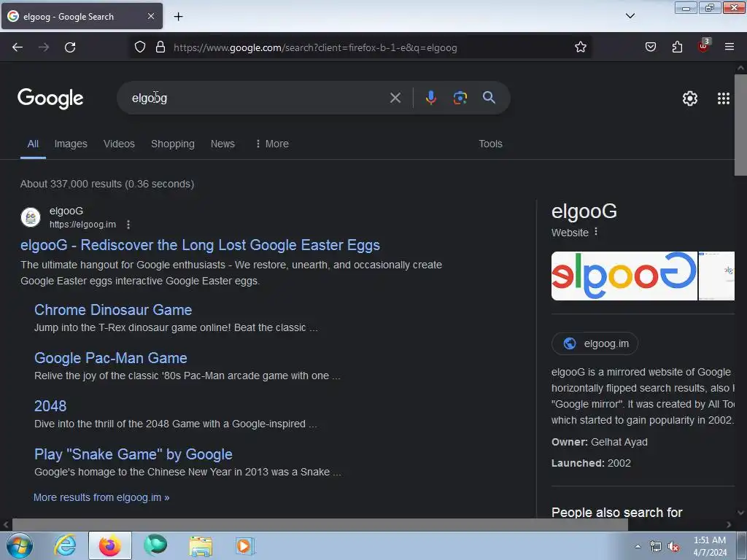Screen dimensions: 747x560
Task: Open the muted volume tray icon
Action: coord(673,547)
